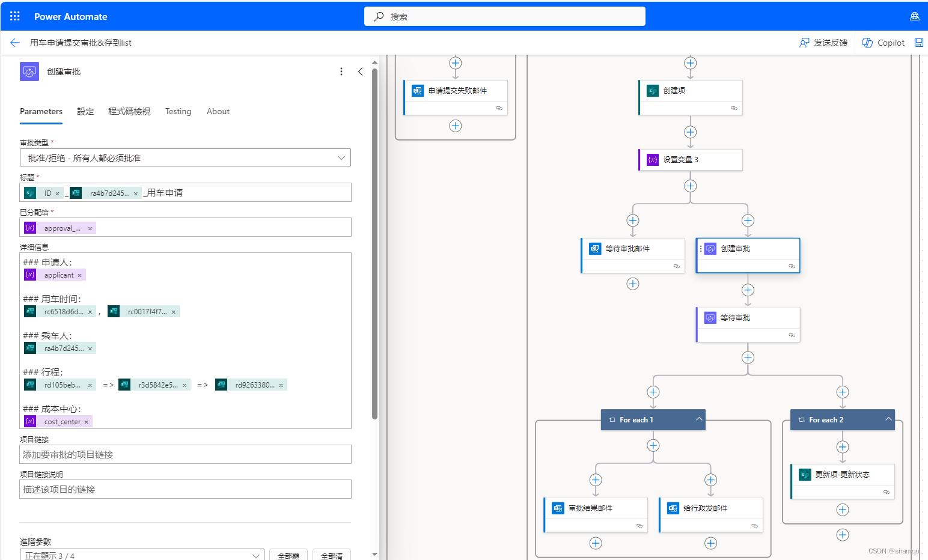Open the 审批类型 dropdown
This screenshot has height=560, width=928.
pyautogui.click(x=341, y=157)
